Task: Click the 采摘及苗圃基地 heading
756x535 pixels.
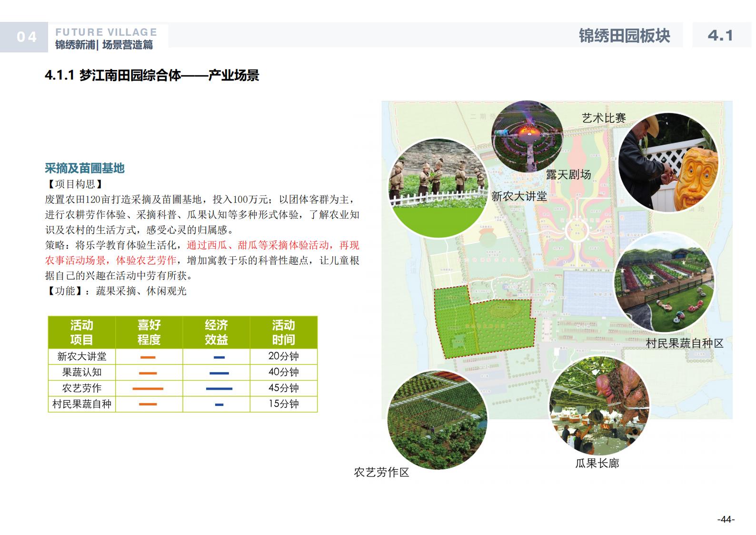Action: (x=85, y=168)
